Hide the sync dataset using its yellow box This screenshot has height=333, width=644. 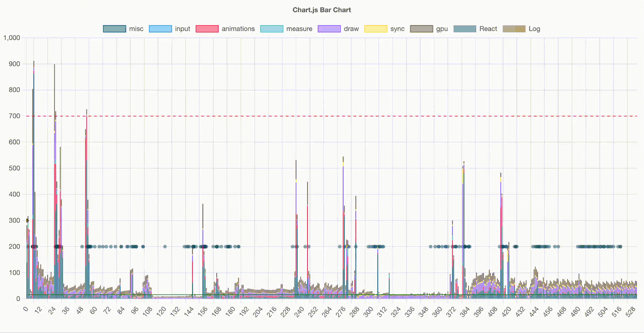(376, 29)
